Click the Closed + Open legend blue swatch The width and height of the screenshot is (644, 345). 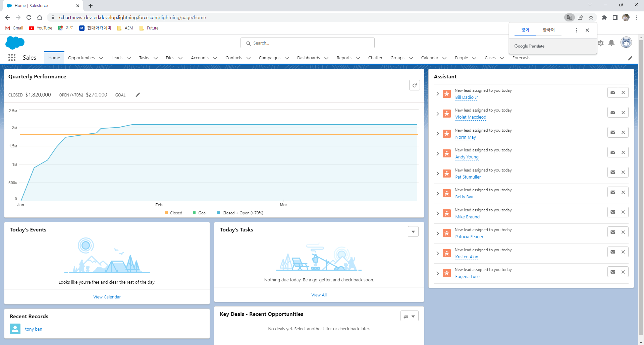pyautogui.click(x=219, y=213)
